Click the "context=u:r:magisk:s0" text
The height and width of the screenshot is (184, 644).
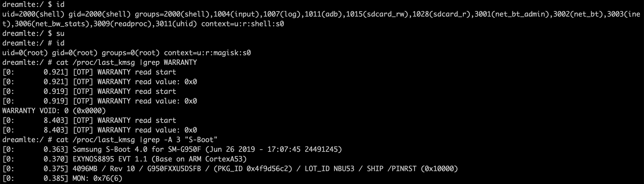(207, 53)
